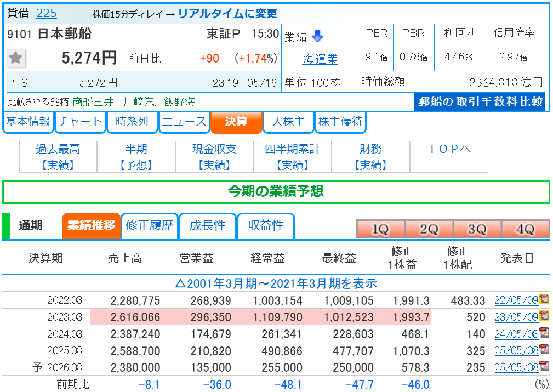This screenshot has width=553, height=392.
Task: Click リアルタイムに変更 link
Action: click(227, 13)
